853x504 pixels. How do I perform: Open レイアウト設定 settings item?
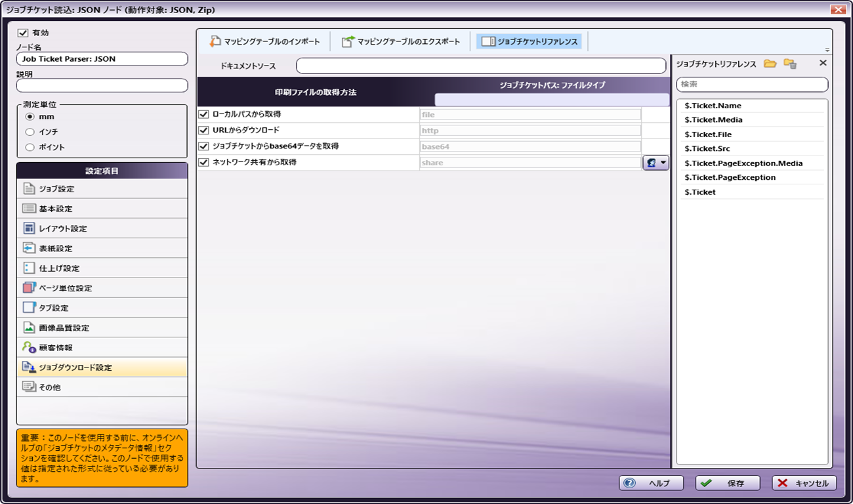click(102, 228)
